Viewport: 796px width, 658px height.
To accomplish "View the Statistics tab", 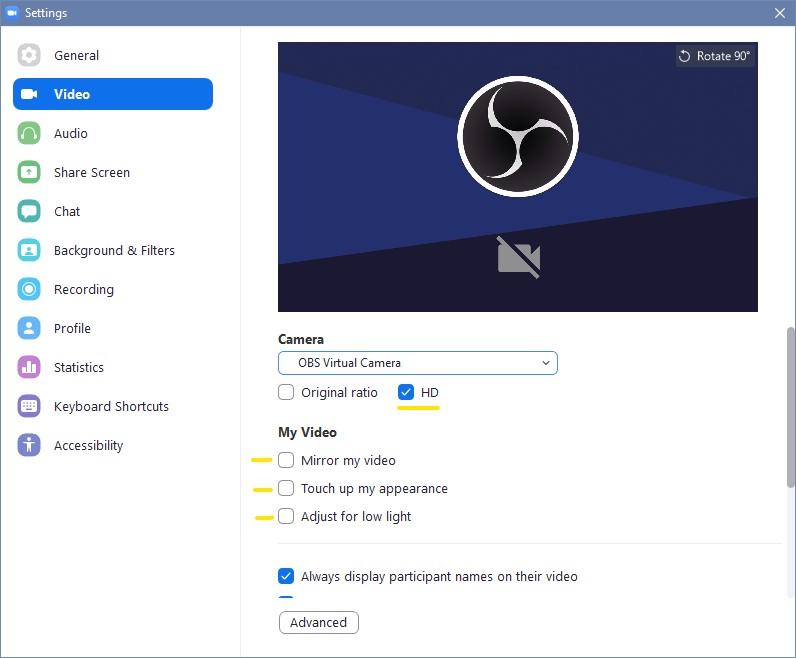I will 113,367.
